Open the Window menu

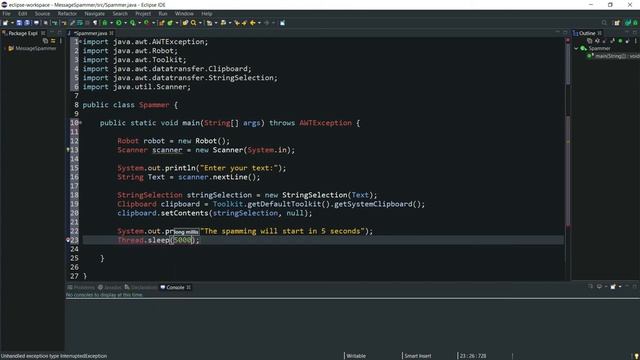point(184,13)
